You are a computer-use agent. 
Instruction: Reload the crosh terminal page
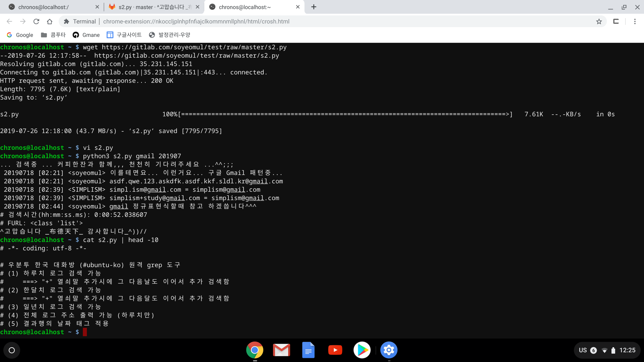pos(36,21)
